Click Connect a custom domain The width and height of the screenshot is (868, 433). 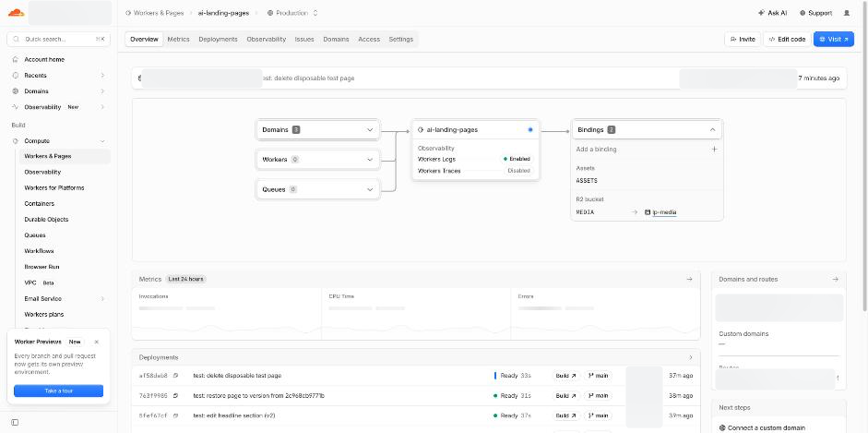[x=762, y=428]
